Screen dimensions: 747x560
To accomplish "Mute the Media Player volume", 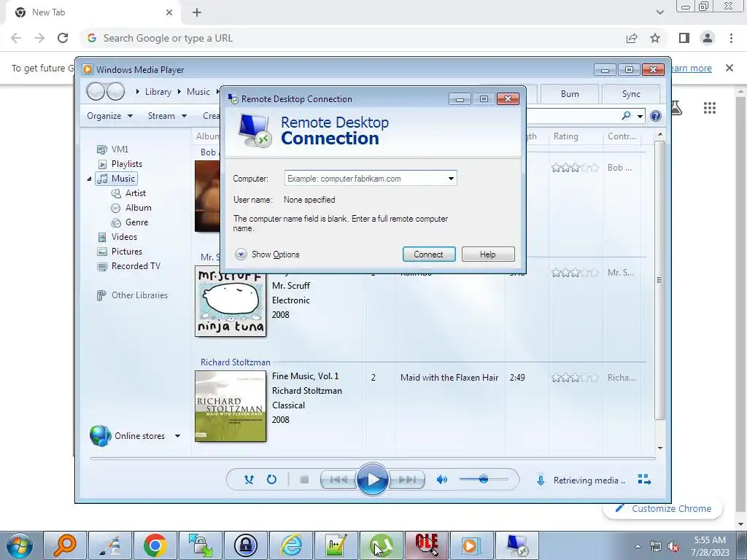I will [x=441, y=480].
